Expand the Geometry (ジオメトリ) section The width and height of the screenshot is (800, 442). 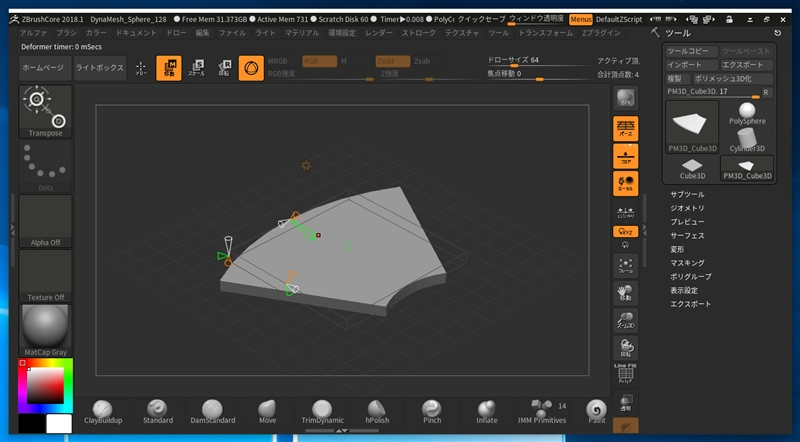[687, 208]
